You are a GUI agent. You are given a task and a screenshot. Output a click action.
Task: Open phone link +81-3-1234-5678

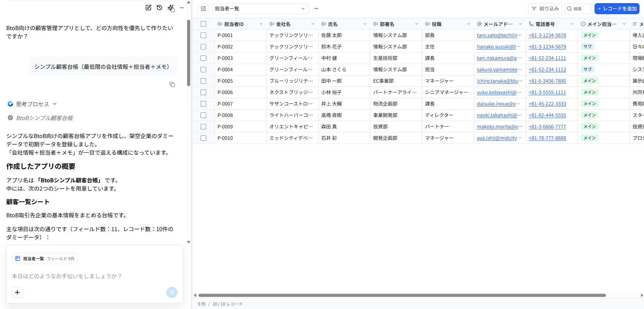click(547, 35)
